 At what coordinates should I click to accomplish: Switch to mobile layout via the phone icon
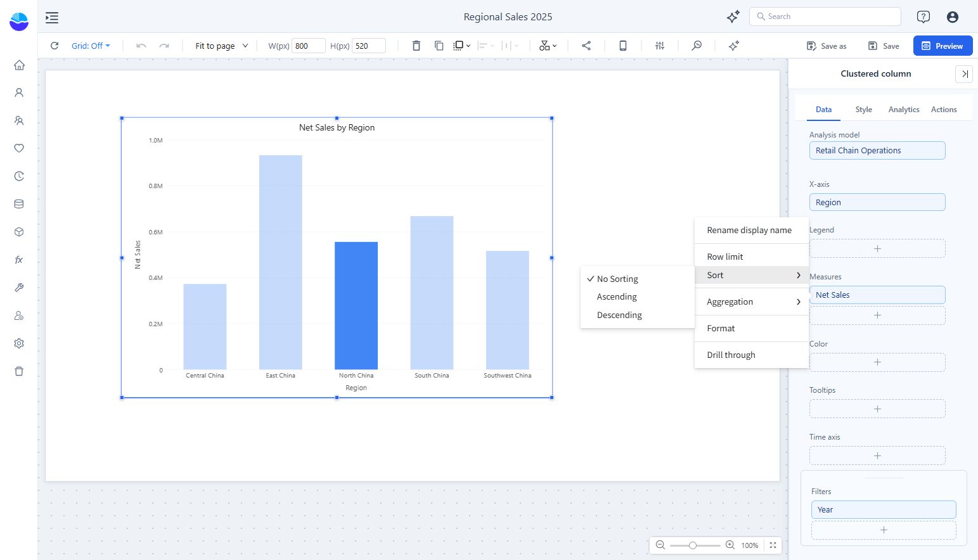(x=623, y=46)
